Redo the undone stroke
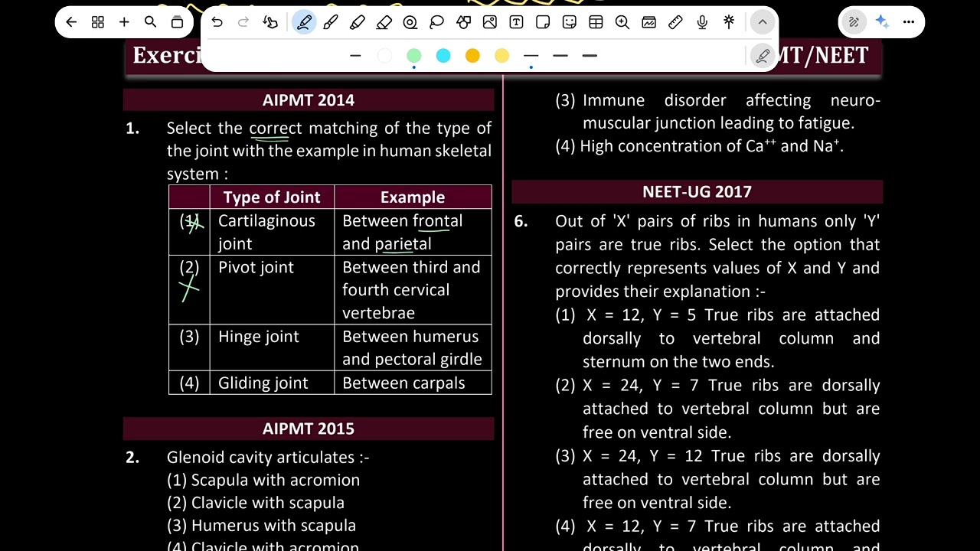The height and width of the screenshot is (551, 980). (243, 22)
